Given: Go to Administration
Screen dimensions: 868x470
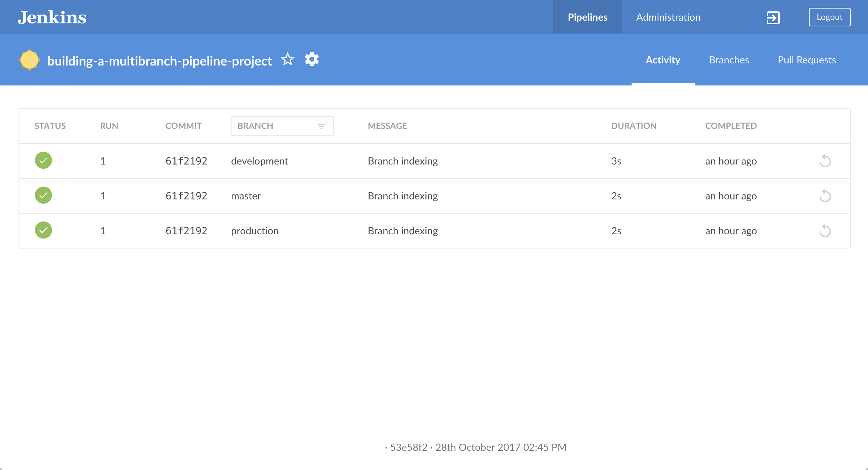Looking at the screenshot, I should [668, 17].
